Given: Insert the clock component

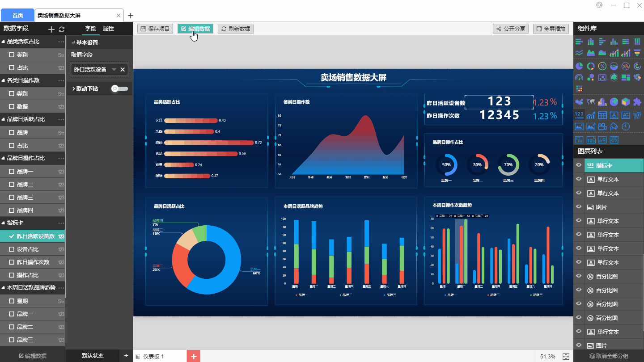Looking at the screenshot, I should pos(626,126).
